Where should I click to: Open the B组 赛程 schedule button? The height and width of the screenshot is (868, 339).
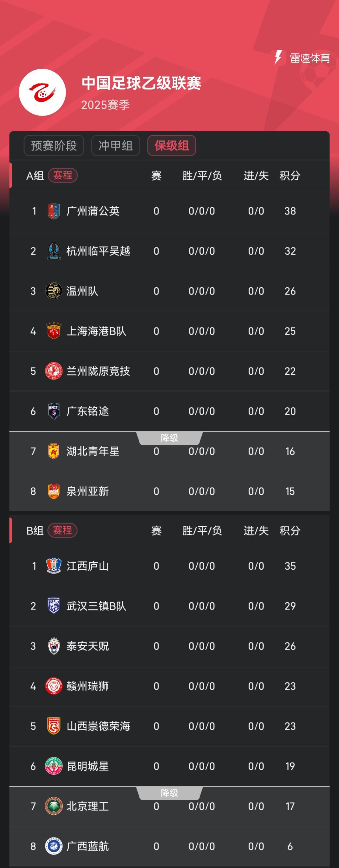(62, 530)
